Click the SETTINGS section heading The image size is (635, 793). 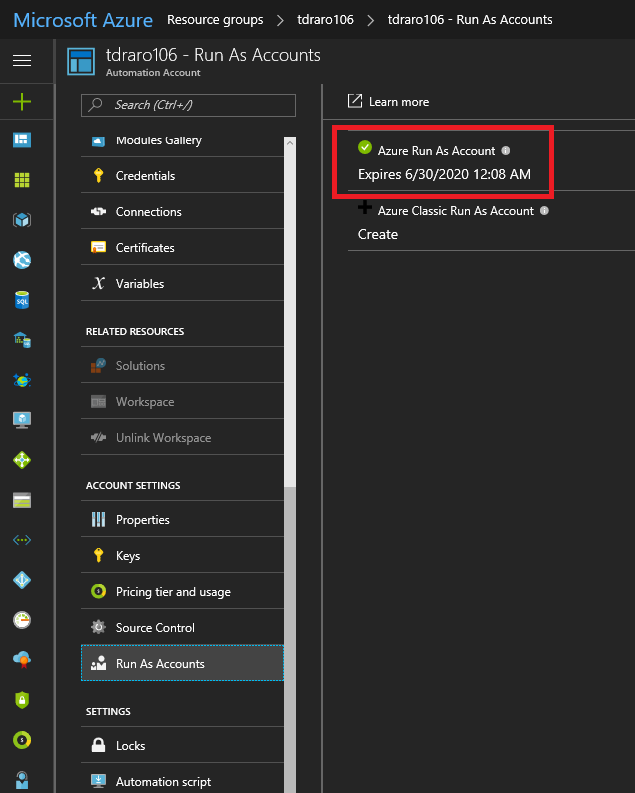click(108, 711)
